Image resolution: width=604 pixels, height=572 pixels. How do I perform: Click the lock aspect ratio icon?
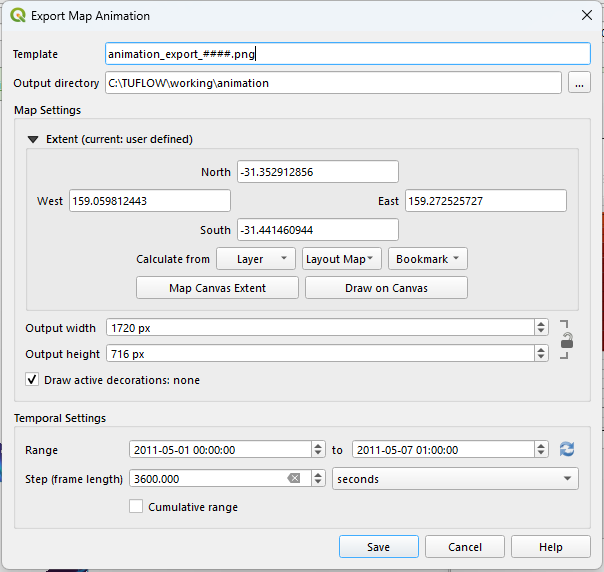click(x=567, y=340)
